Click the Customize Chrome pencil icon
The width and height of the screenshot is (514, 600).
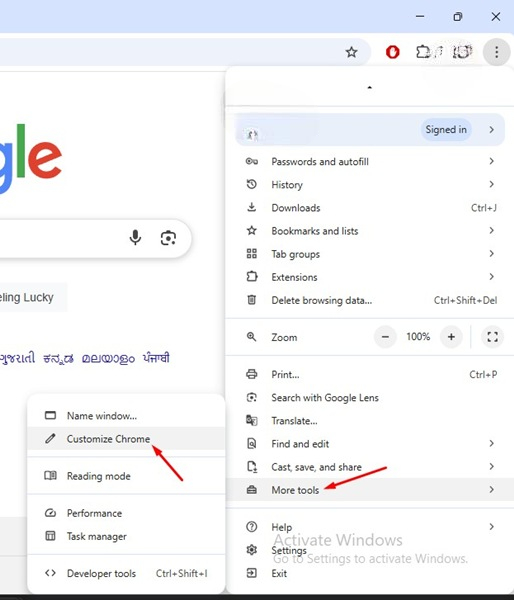click(50, 439)
